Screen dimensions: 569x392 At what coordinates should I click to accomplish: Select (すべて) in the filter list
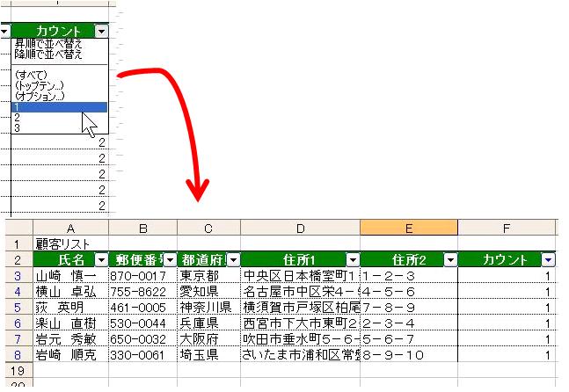(31, 75)
